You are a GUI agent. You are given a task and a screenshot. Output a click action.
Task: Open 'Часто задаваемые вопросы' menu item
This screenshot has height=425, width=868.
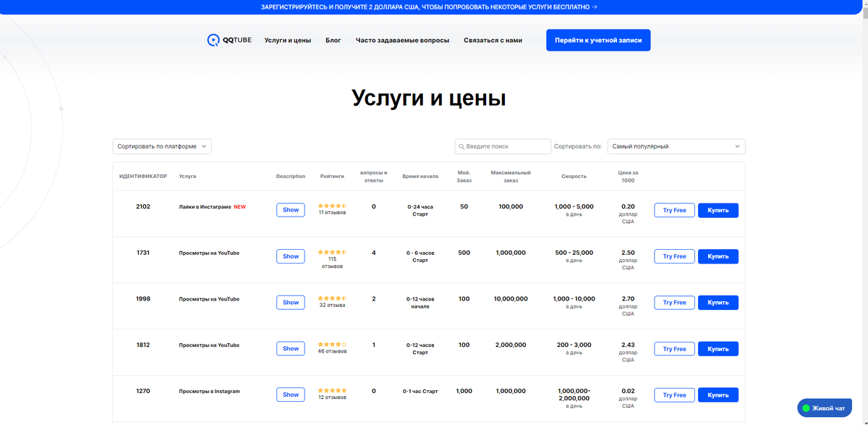pos(402,41)
